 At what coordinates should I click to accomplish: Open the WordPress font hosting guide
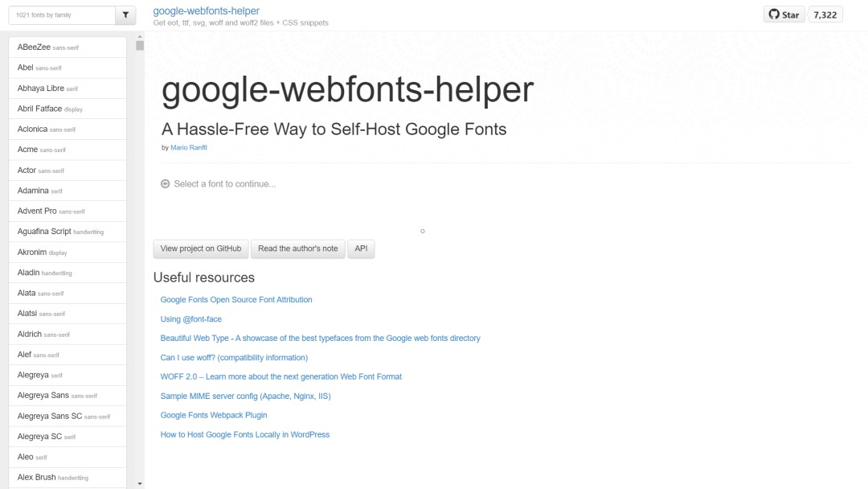click(244, 434)
